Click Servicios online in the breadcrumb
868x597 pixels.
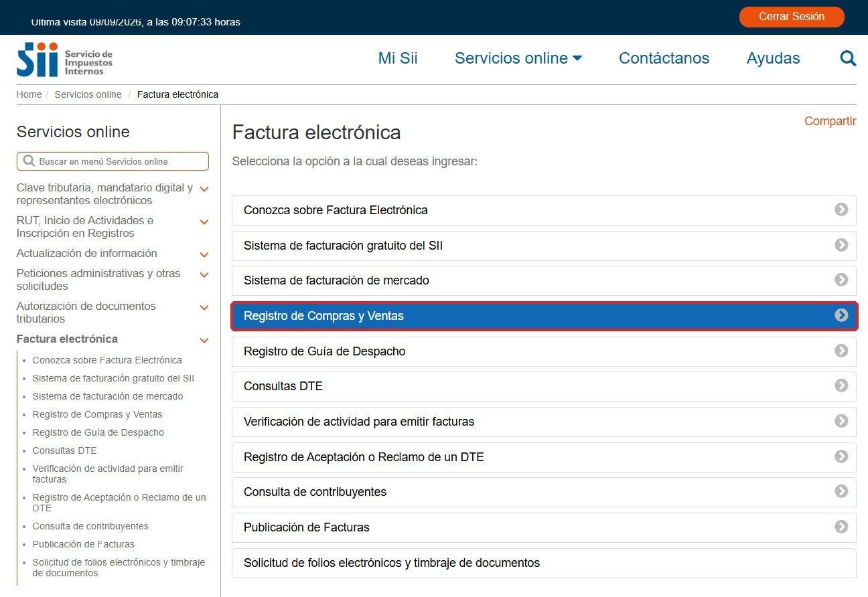pyautogui.click(x=88, y=94)
